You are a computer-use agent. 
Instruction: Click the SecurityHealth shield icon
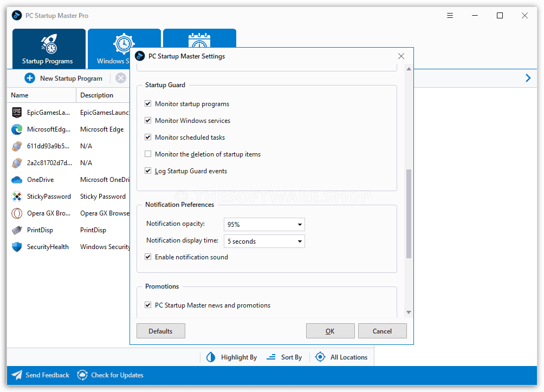click(x=17, y=247)
